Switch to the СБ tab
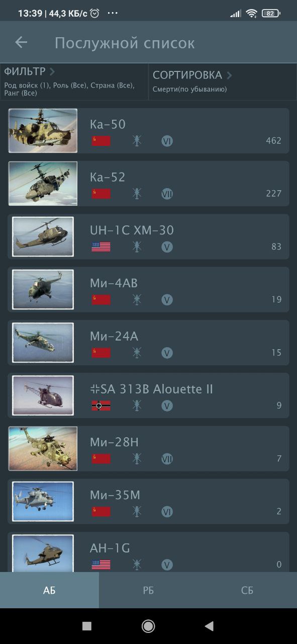This screenshot has width=297, height=644. click(x=247, y=590)
